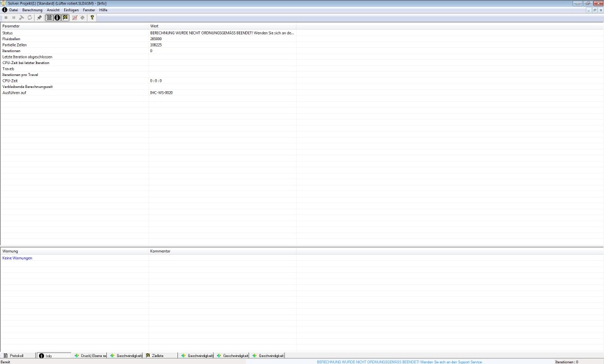Select the Info tab at bottom

[53, 356]
